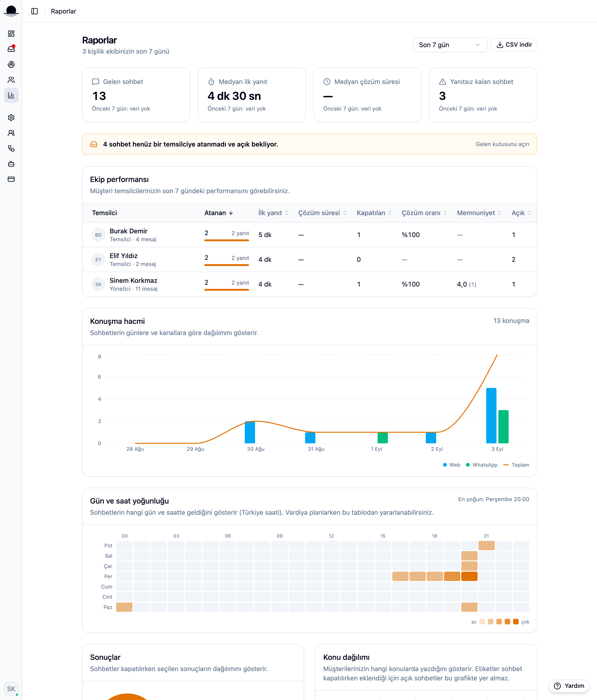Open the bot icon in sidebar
The image size is (597, 700).
[x=11, y=164]
